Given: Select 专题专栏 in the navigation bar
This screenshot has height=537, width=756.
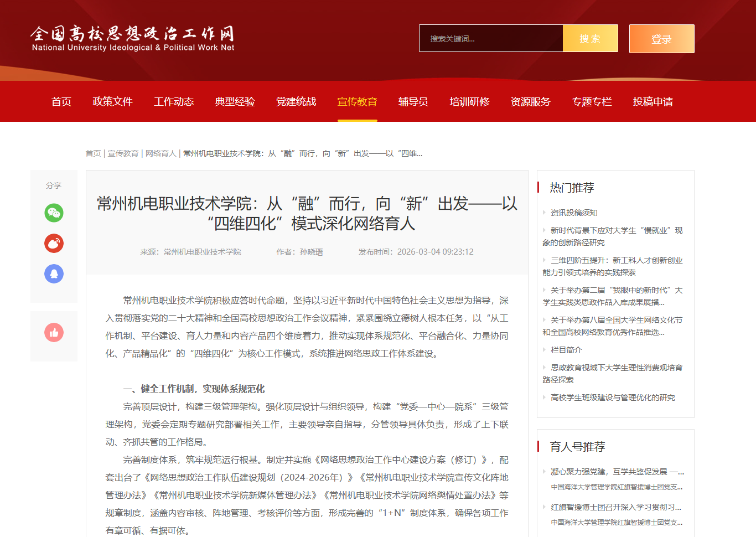Looking at the screenshot, I should coord(592,102).
